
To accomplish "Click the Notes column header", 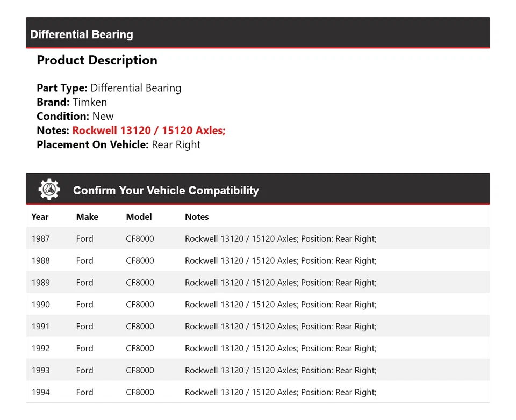I will pos(197,217).
